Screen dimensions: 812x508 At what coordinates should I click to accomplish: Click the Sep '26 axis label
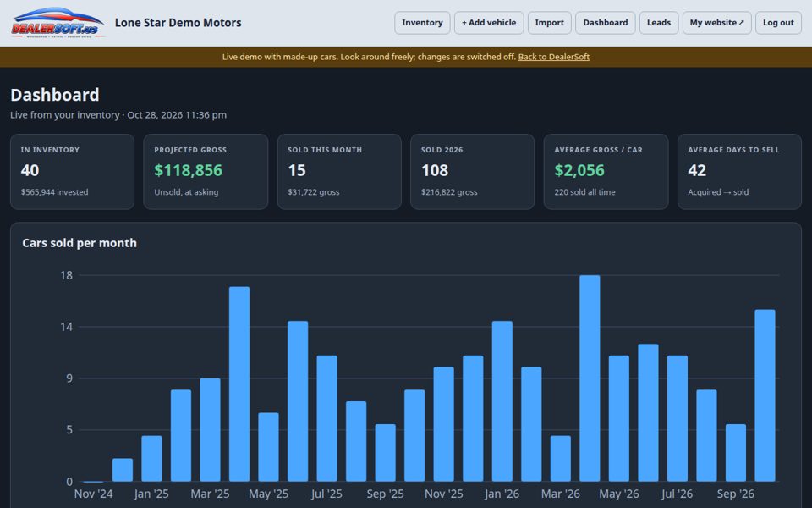tap(736, 494)
